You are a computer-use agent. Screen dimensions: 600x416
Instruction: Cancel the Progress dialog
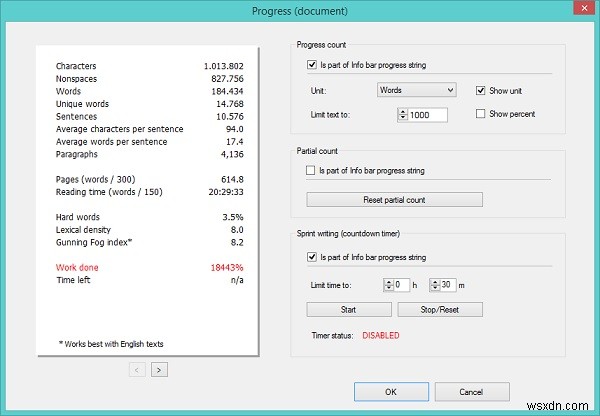tap(472, 392)
